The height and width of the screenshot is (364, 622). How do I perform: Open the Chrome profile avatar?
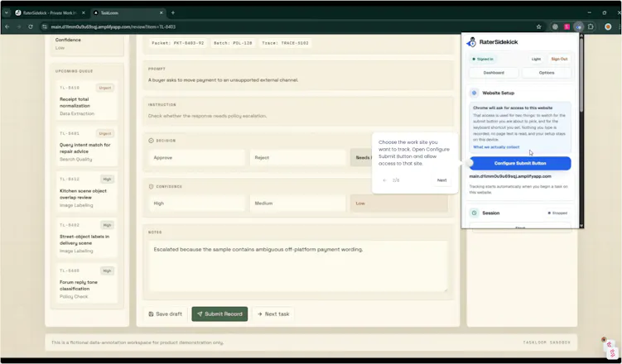[608, 27]
